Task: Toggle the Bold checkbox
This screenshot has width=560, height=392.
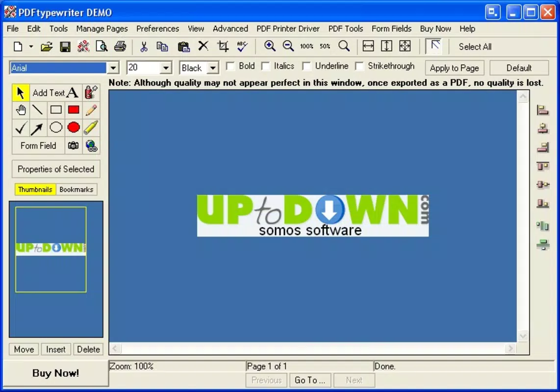Action: click(x=230, y=66)
